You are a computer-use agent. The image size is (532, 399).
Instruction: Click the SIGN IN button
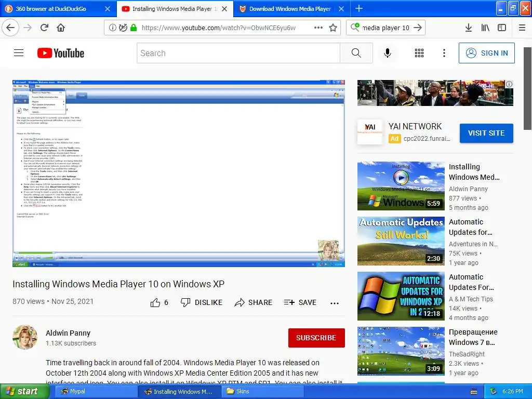point(486,53)
